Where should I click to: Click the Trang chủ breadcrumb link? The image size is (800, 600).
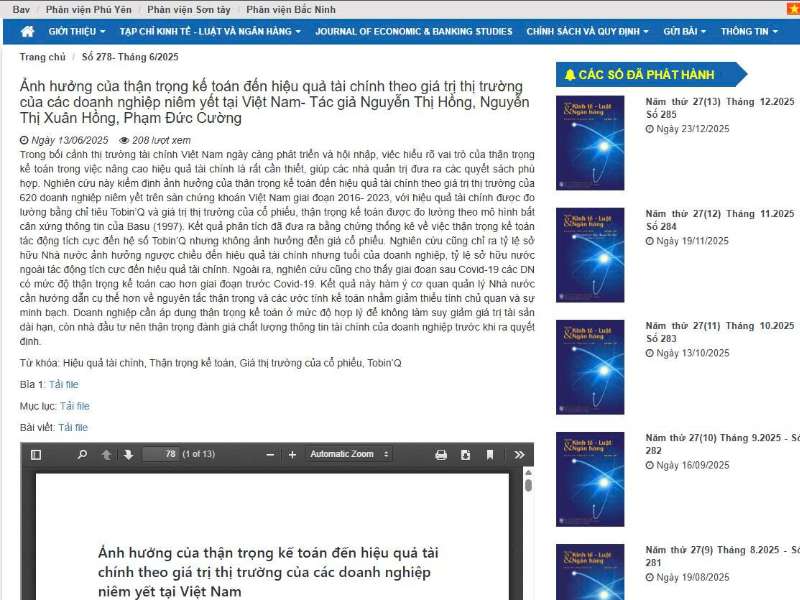[43, 57]
